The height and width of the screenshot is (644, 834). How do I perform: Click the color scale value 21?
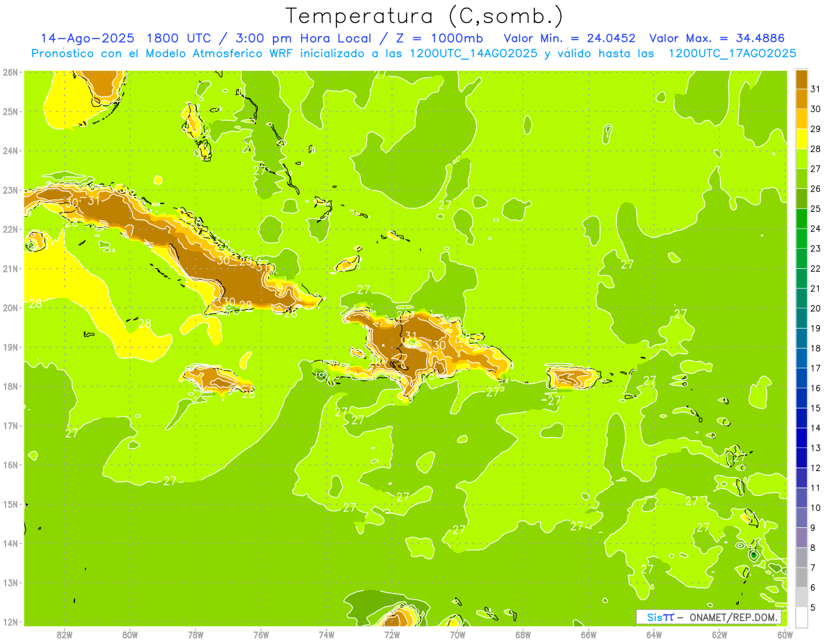tap(815, 288)
